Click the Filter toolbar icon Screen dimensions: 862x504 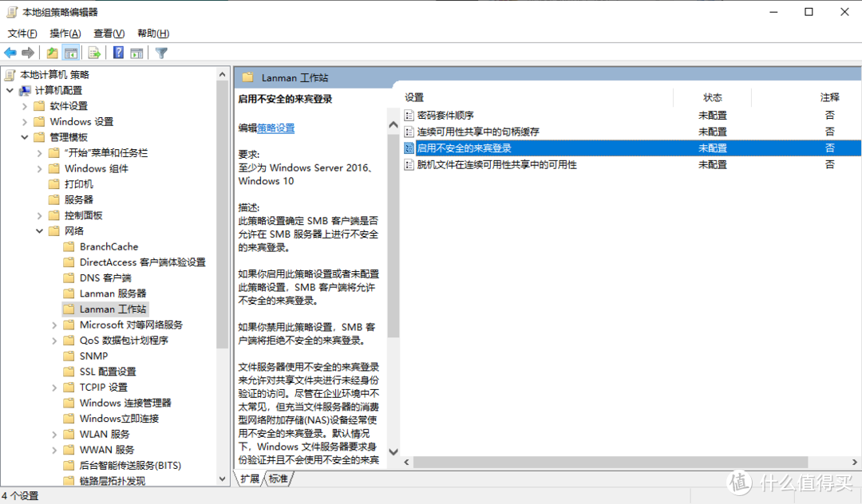[160, 53]
